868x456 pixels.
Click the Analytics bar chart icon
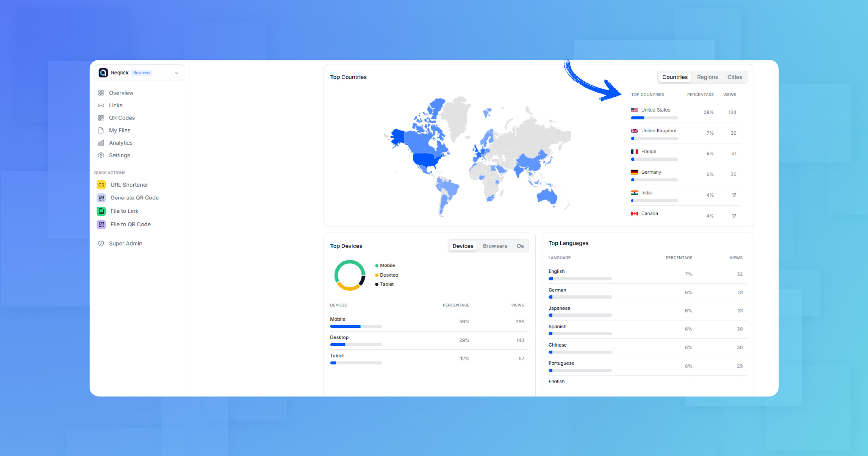101,143
